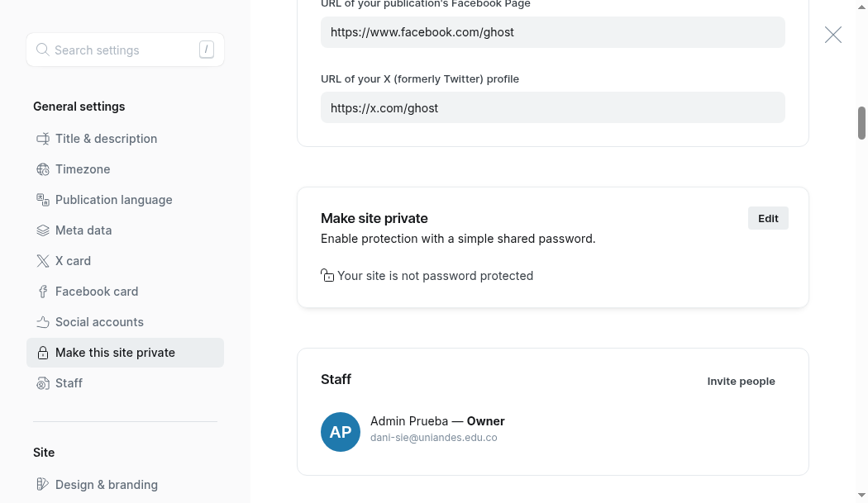868x503 pixels.
Task: Click the Title & description icon in sidebar
Action: tap(43, 139)
